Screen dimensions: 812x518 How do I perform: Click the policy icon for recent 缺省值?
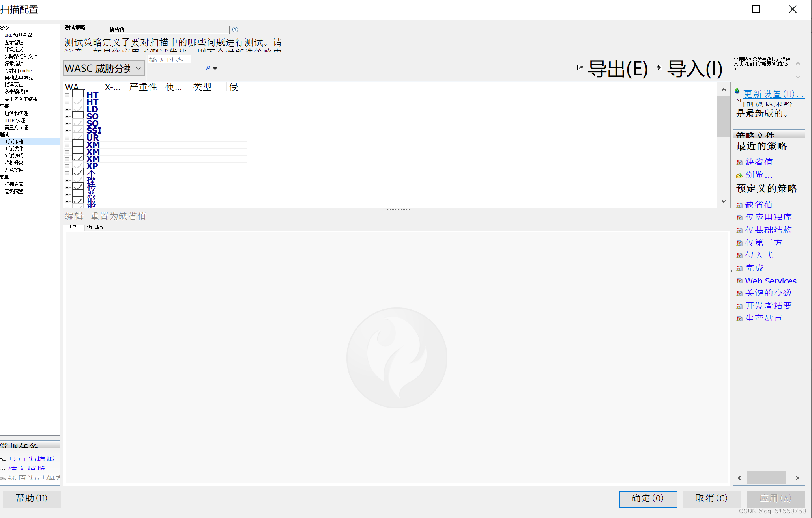pos(739,162)
